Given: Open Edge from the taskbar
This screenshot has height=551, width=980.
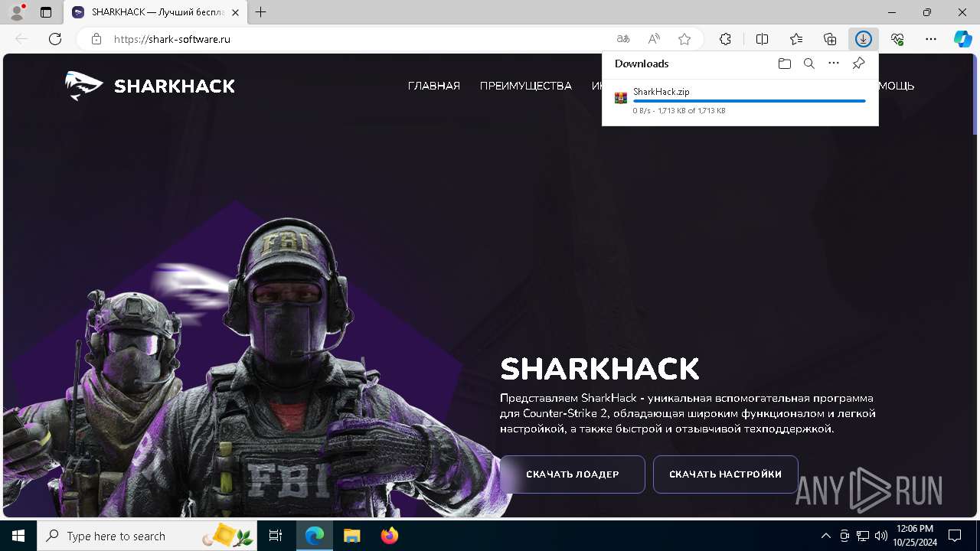Looking at the screenshot, I should [315, 536].
